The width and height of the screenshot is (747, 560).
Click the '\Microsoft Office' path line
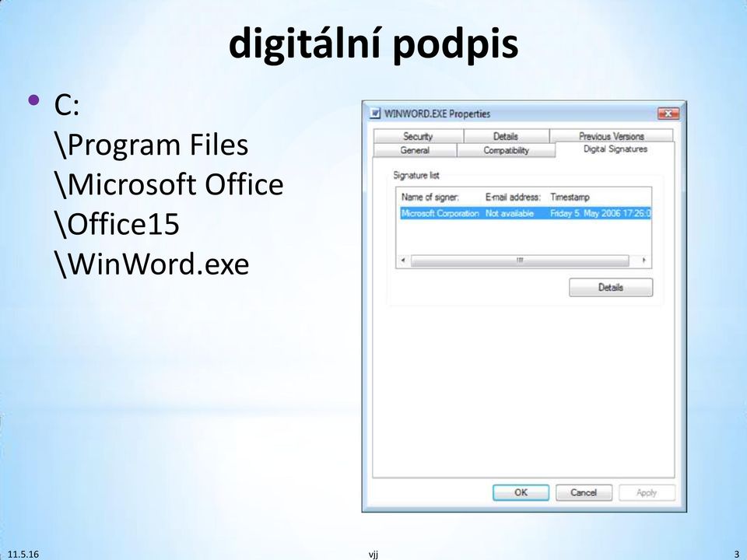point(169,184)
